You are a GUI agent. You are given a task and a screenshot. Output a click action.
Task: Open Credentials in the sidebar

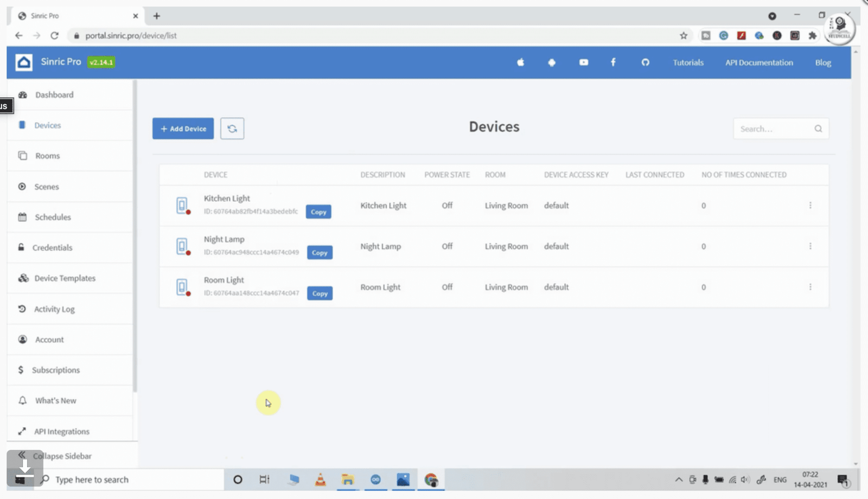pos(69,247)
